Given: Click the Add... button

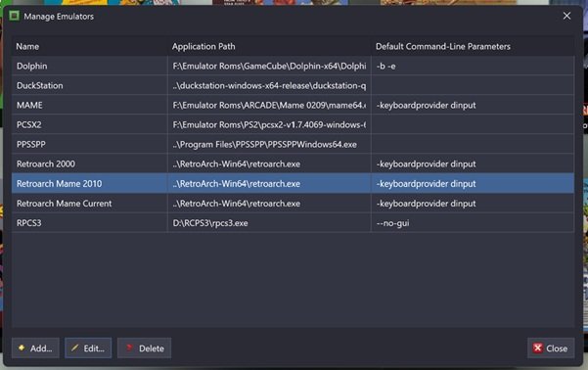Looking at the screenshot, I should (x=35, y=348).
